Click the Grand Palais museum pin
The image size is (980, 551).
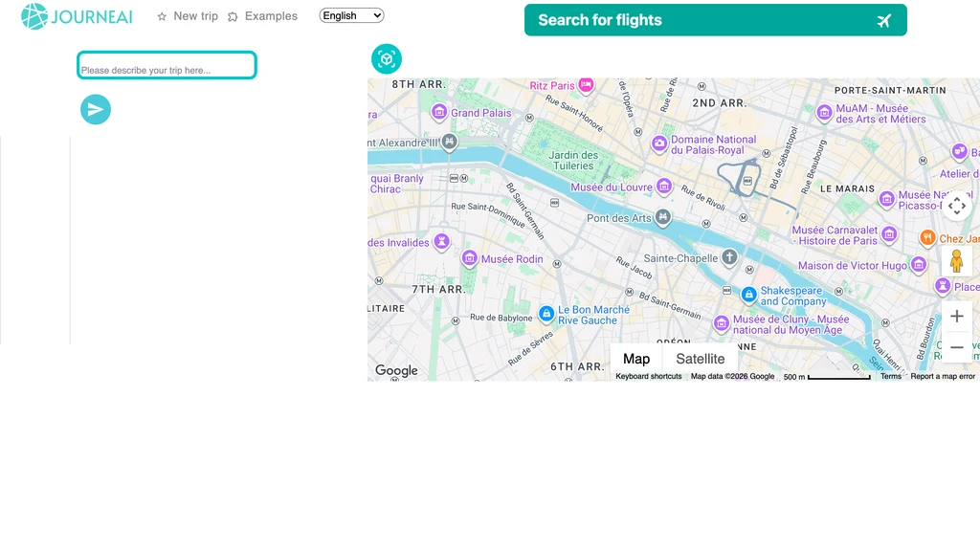tap(438, 112)
